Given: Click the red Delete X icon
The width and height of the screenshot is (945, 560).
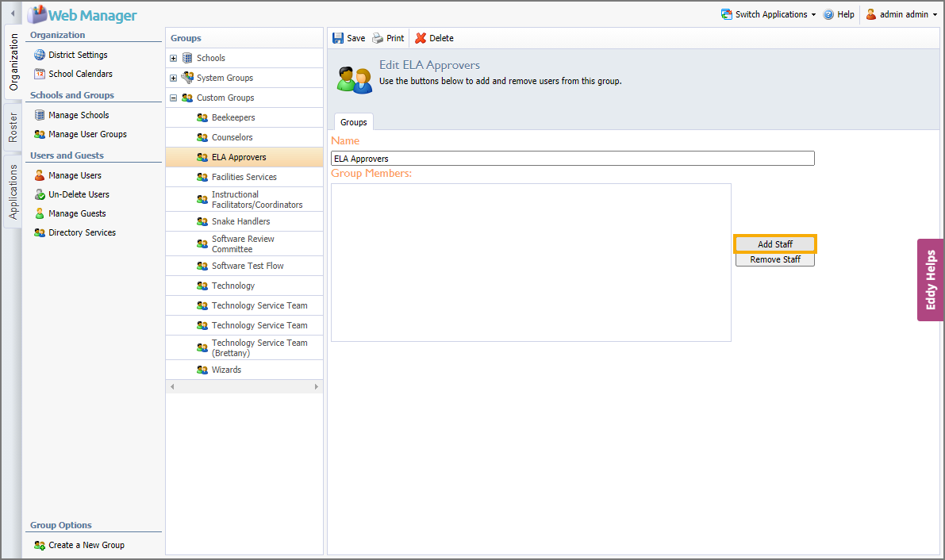Looking at the screenshot, I should click(x=421, y=38).
